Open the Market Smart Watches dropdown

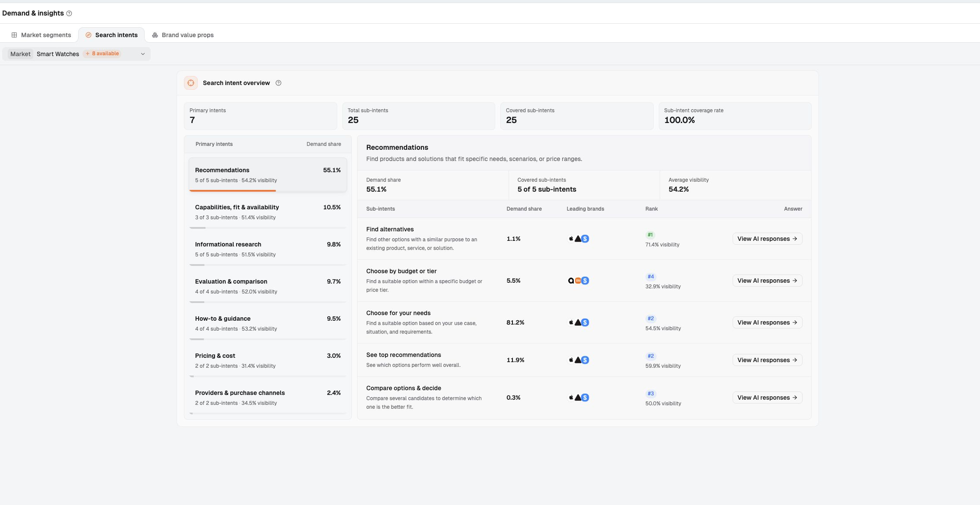click(76, 54)
